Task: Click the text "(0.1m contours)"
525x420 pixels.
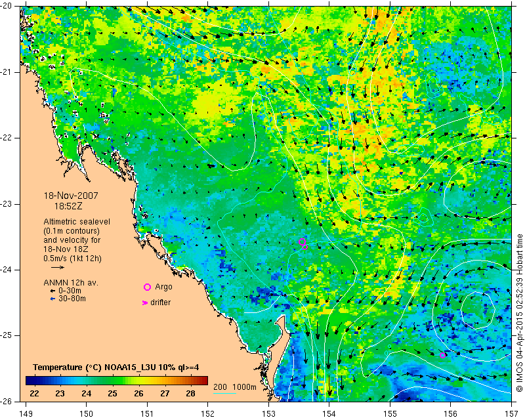Action: [x=72, y=231]
